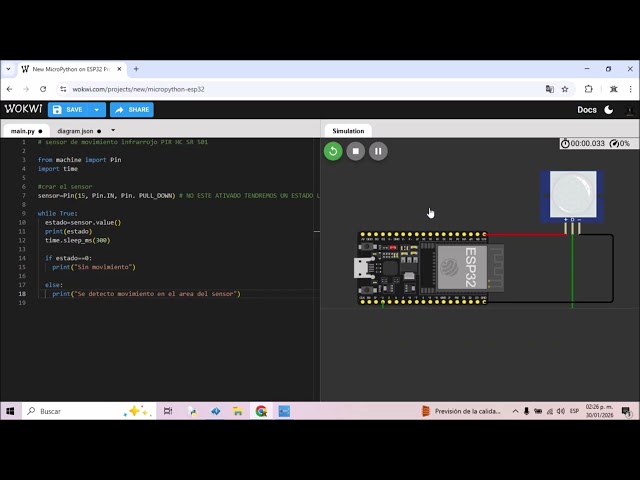Open Visual Studio Code from taskbar
Viewport: 640px width, 480px height.
[216, 411]
